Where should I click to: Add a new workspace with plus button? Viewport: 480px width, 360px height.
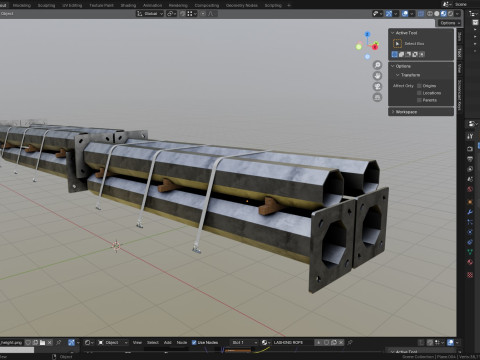tap(289, 5)
